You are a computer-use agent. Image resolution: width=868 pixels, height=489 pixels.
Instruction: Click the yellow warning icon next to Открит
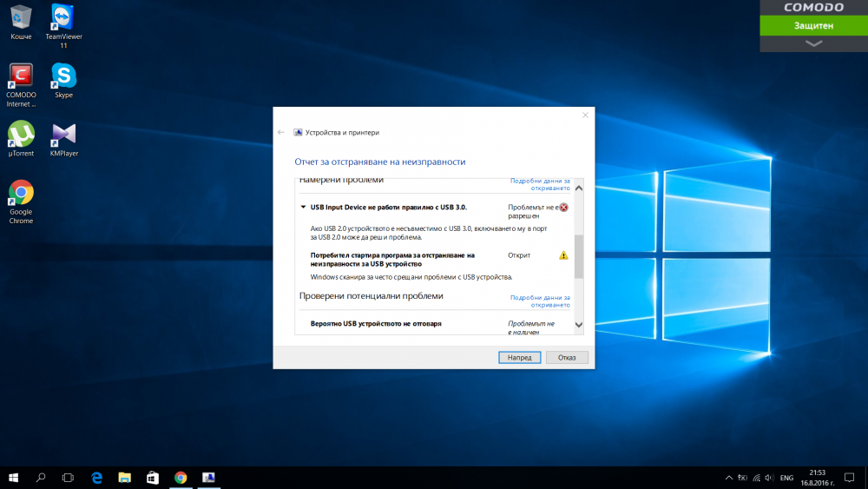click(x=563, y=255)
